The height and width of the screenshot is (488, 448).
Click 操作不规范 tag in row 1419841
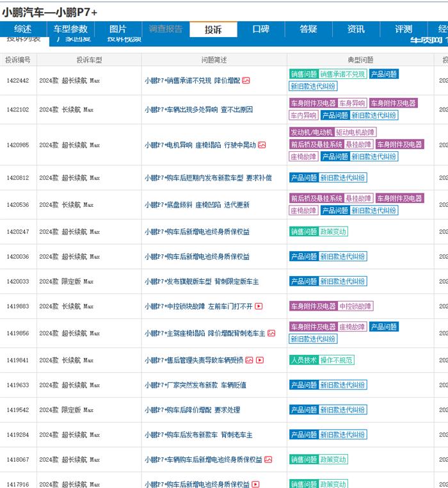(x=336, y=360)
